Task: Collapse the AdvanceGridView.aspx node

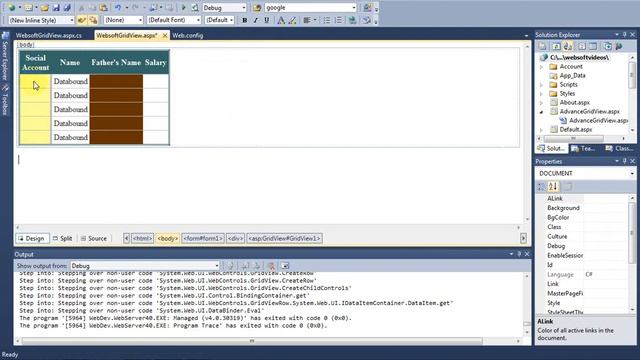Action: (x=542, y=112)
